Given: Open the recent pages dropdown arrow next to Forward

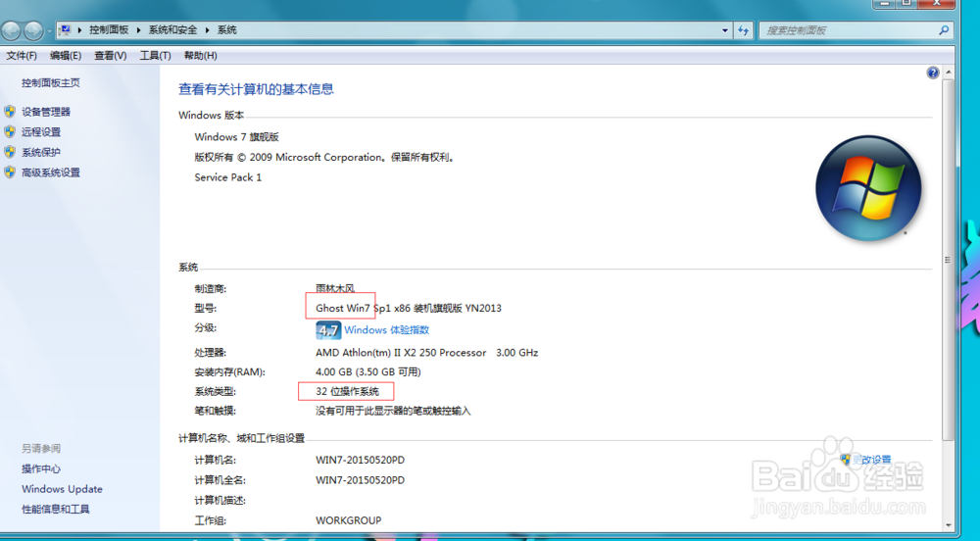Looking at the screenshot, I should tap(49, 30).
